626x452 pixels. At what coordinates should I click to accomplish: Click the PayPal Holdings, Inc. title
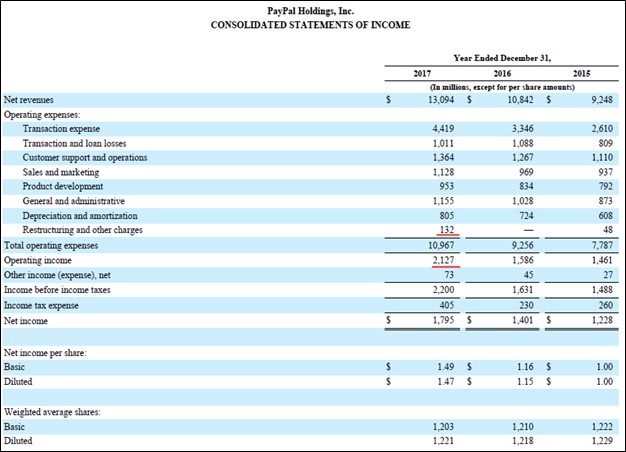click(310, 10)
